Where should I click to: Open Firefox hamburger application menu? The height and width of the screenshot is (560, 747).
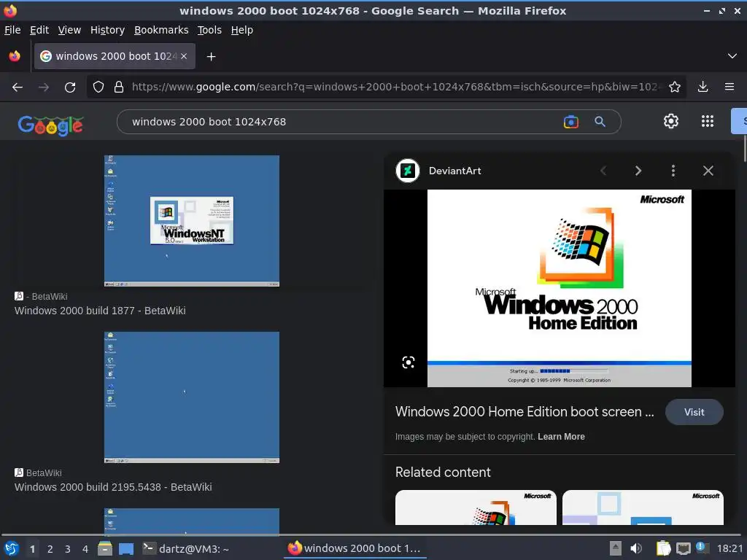[x=729, y=87]
